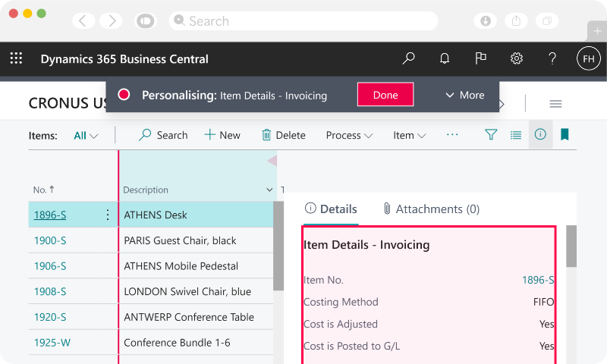
Task: Focus the browser Search address field
Action: click(303, 20)
